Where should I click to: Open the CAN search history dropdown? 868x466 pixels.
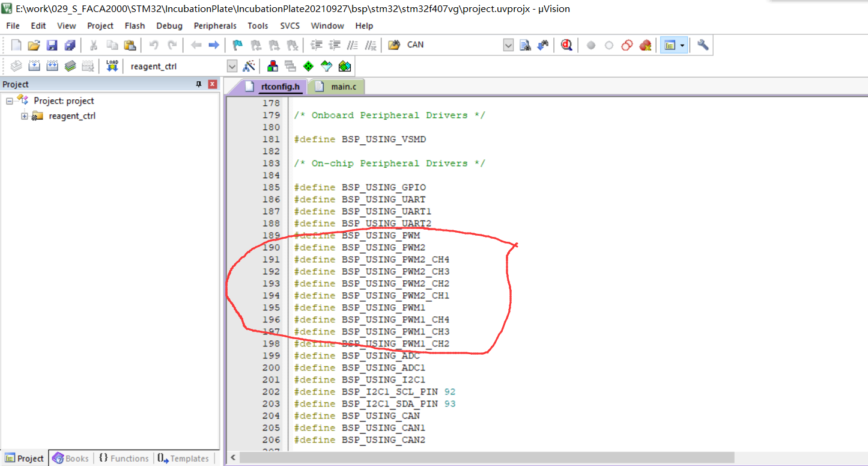(508, 44)
